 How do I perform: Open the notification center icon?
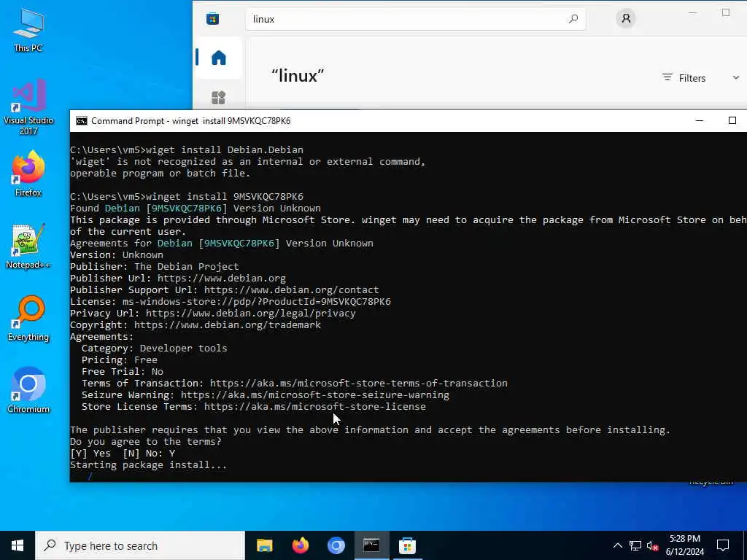click(723, 545)
